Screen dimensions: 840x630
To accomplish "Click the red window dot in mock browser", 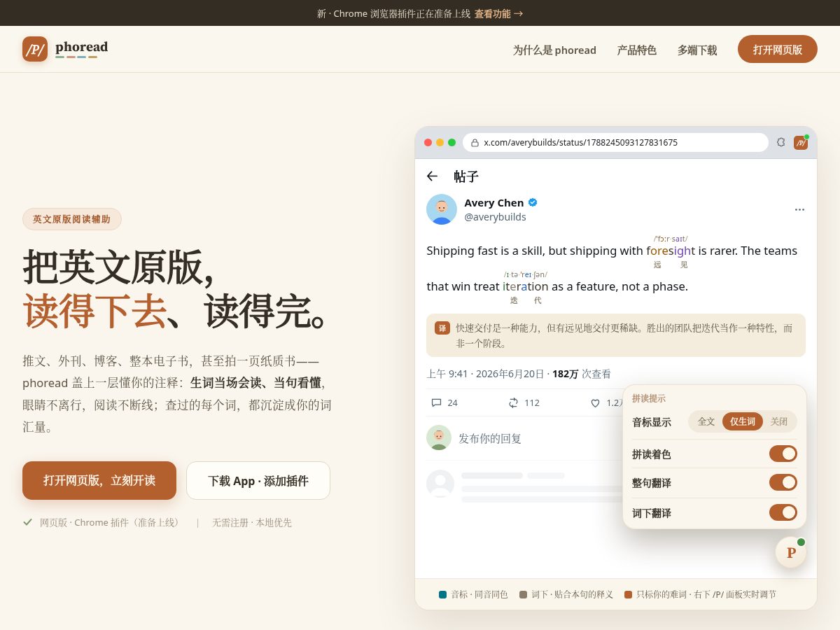I will click(428, 142).
